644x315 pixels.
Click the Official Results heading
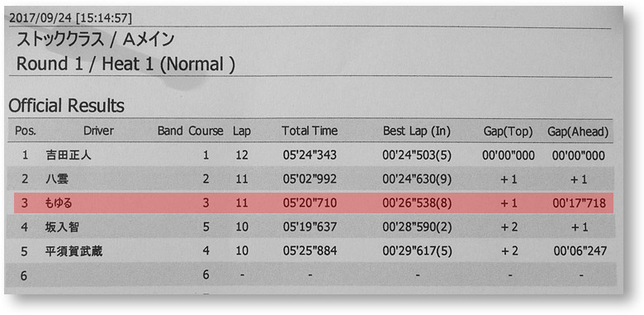point(66,106)
